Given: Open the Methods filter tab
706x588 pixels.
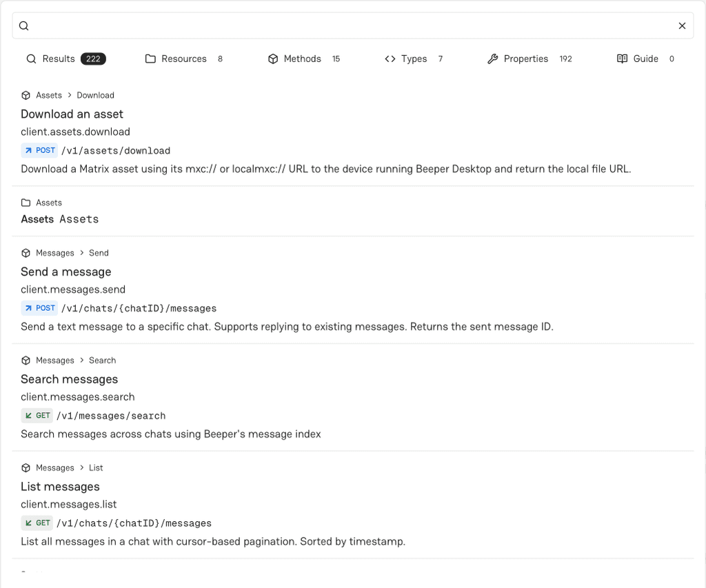Looking at the screenshot, I should tap(303, 59).
